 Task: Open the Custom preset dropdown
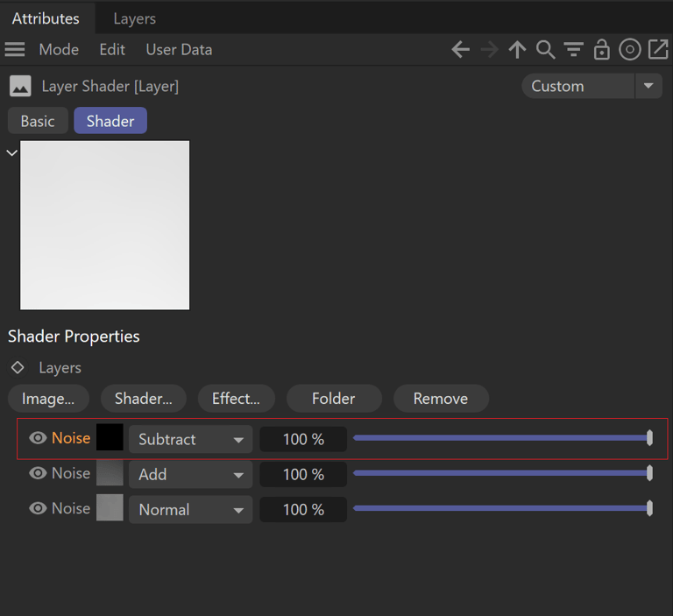tap(592, 86)
